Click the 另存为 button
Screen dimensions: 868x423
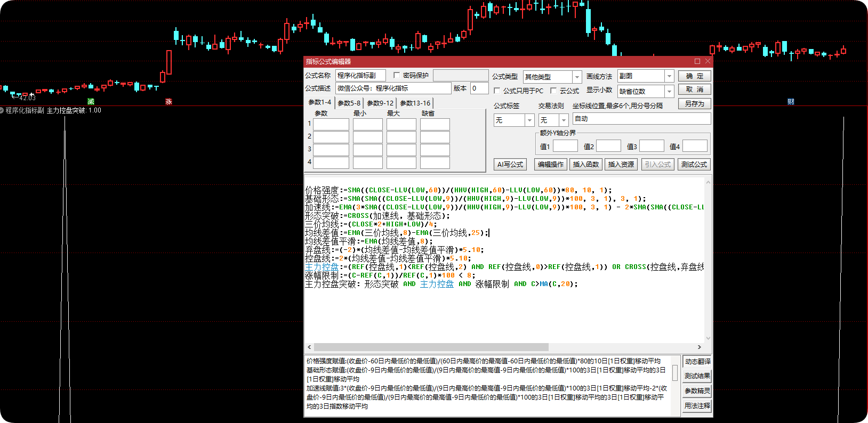[694, 104]
